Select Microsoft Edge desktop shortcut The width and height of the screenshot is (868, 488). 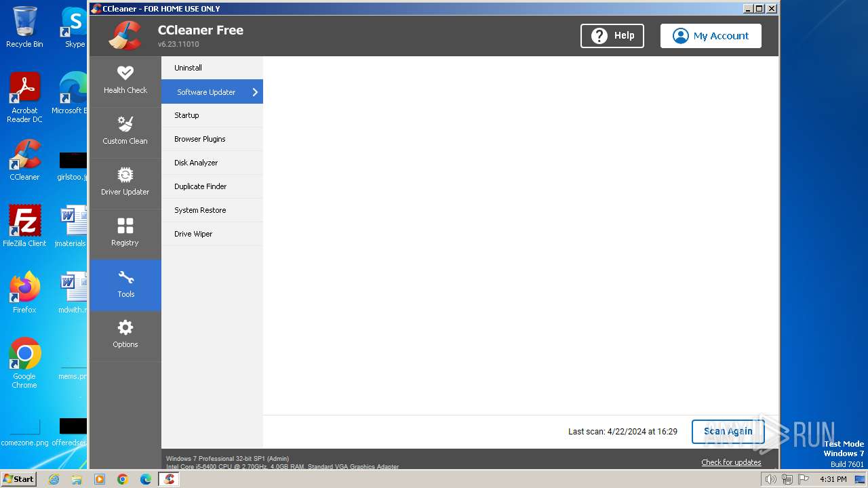click(x=71, y=94)
